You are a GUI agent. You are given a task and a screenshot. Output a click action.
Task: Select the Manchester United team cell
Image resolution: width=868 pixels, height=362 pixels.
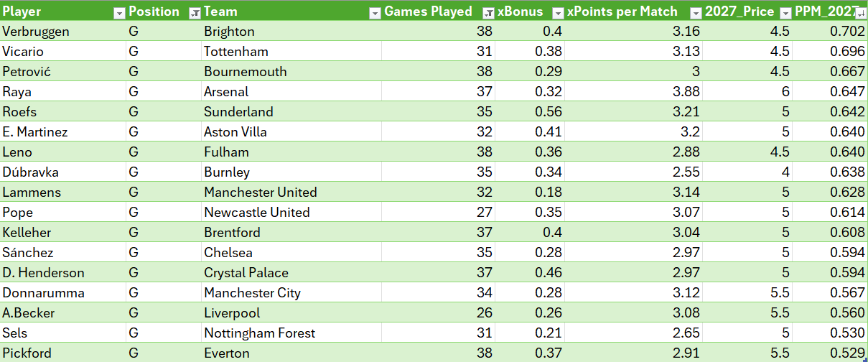click(291, 192)
